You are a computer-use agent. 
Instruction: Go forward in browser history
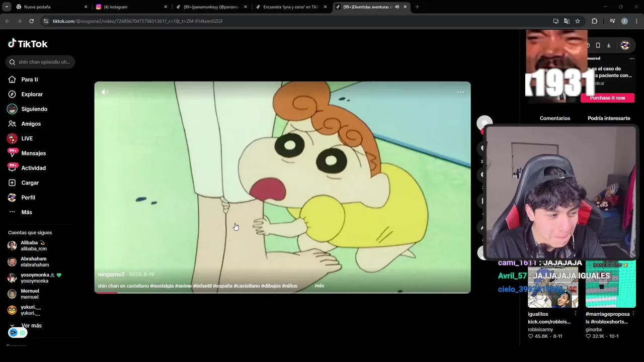[19, 21]
